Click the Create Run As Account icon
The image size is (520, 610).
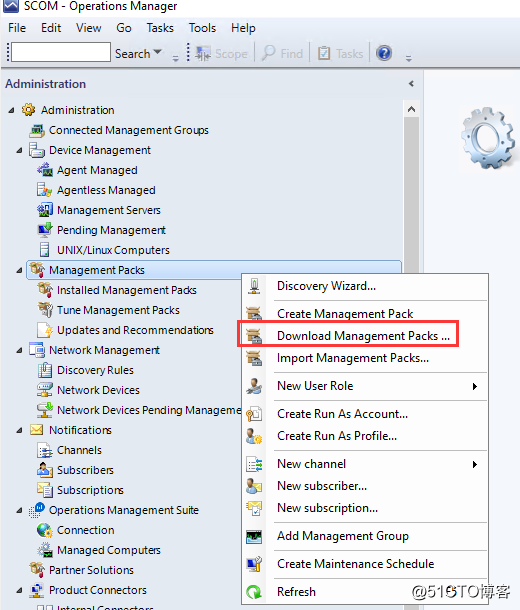(x=254, y=414)
